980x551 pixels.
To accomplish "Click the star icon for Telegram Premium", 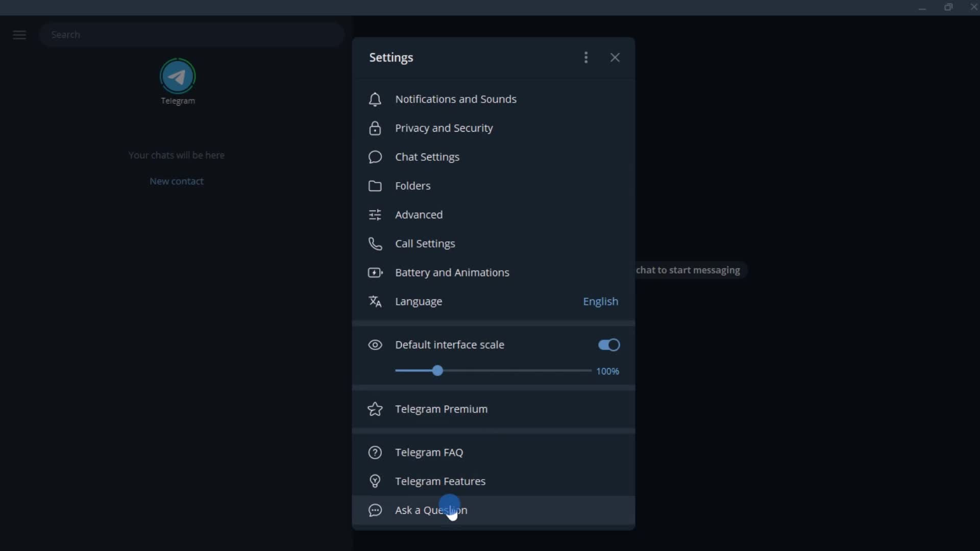I will pyautogui.click(x=375, y=409).
